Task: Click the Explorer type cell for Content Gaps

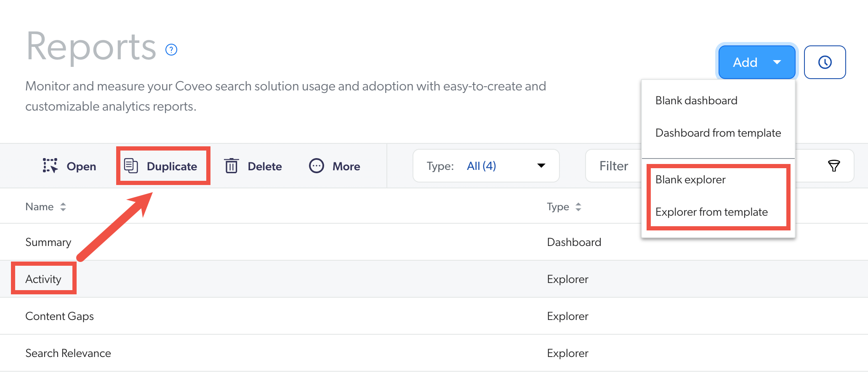Action: pos(567,316)
